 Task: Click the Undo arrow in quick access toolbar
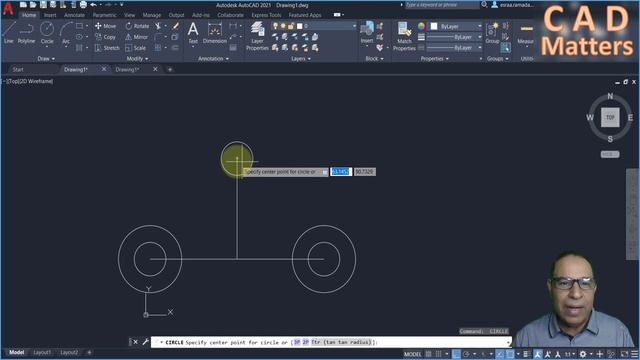93,5
